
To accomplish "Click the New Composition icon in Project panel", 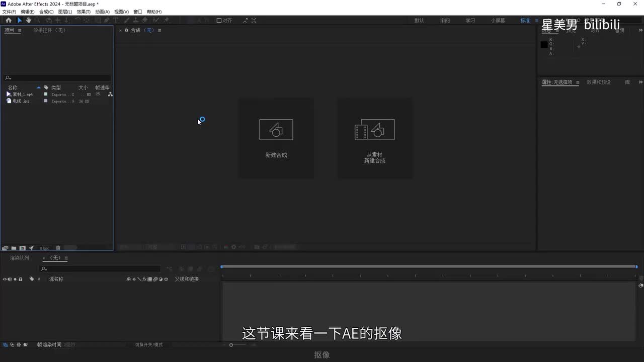I will [x=23, y=248].
